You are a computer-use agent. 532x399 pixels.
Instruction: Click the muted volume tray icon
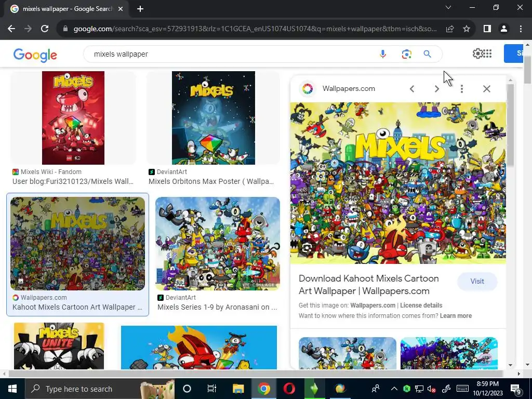[432, 389]
